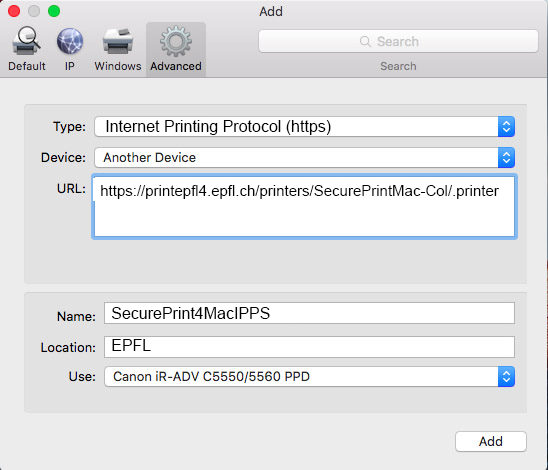The image size is (548, 470).
Task: Open the Another Device selection menu
Action: [304, 158]
